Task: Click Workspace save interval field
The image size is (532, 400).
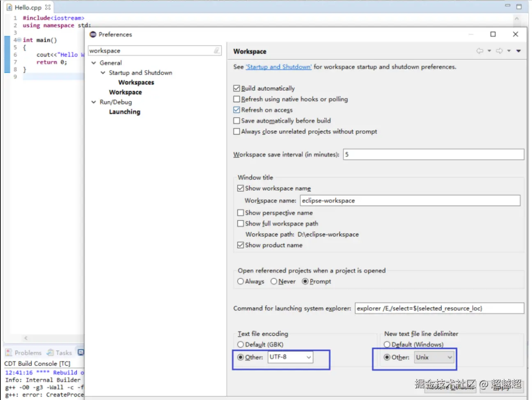Action: 433,154
